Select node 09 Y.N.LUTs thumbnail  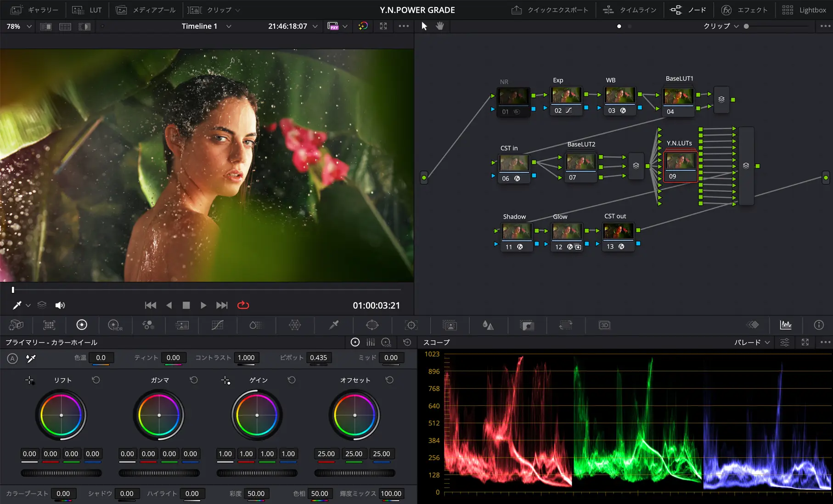[x=680, y=162]
